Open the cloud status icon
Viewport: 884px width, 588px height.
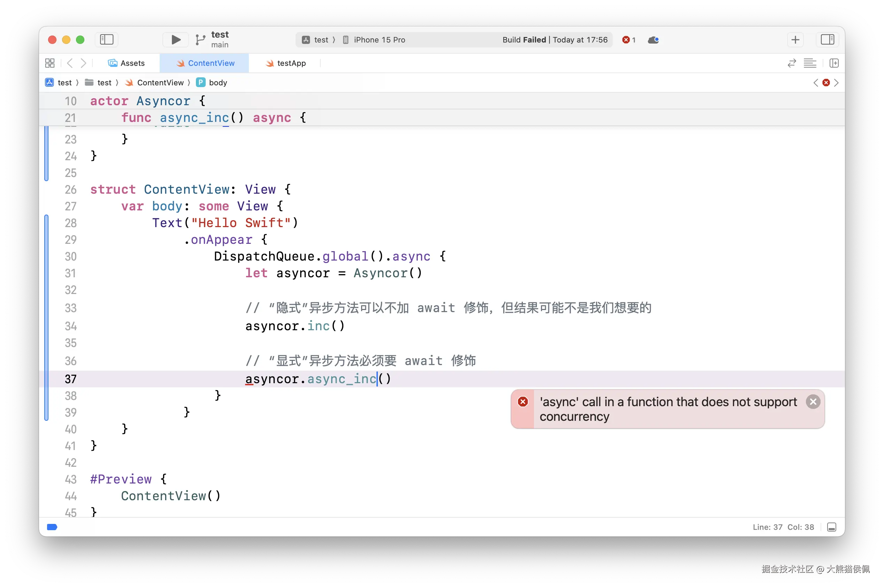pyautogui.click(x=653, y=40)
